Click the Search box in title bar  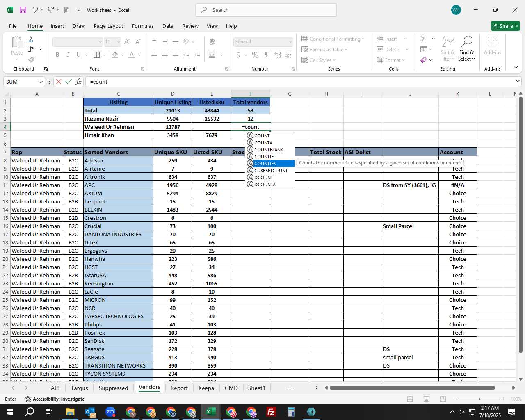266,10
